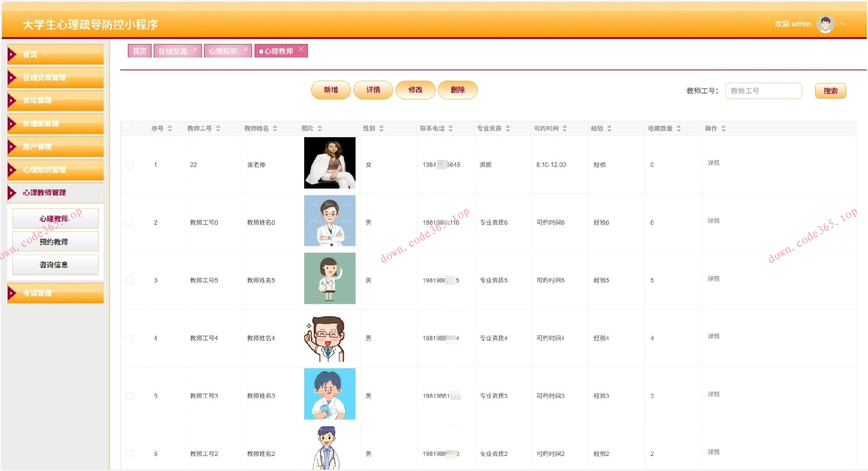
Task: Open photo of 教师姓名6
Action: pyautogui.click(x=330, y=221)
